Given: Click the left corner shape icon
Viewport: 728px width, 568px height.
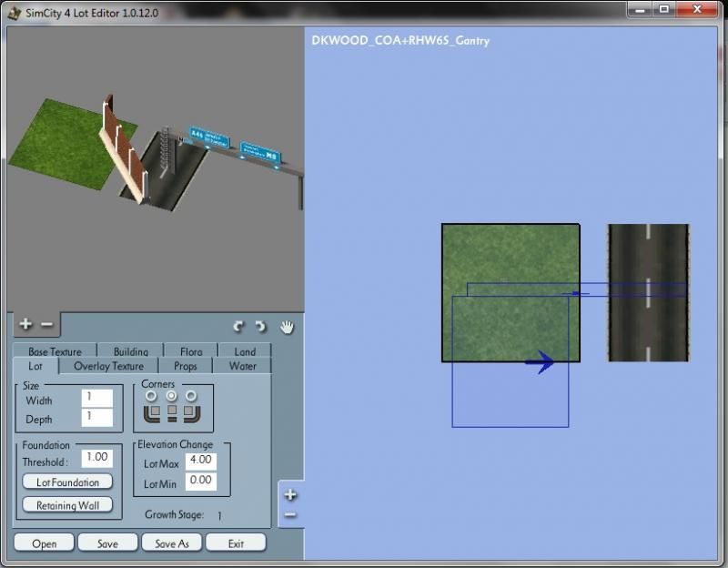Looking at the screenshot, I should [x=152, y=413].
